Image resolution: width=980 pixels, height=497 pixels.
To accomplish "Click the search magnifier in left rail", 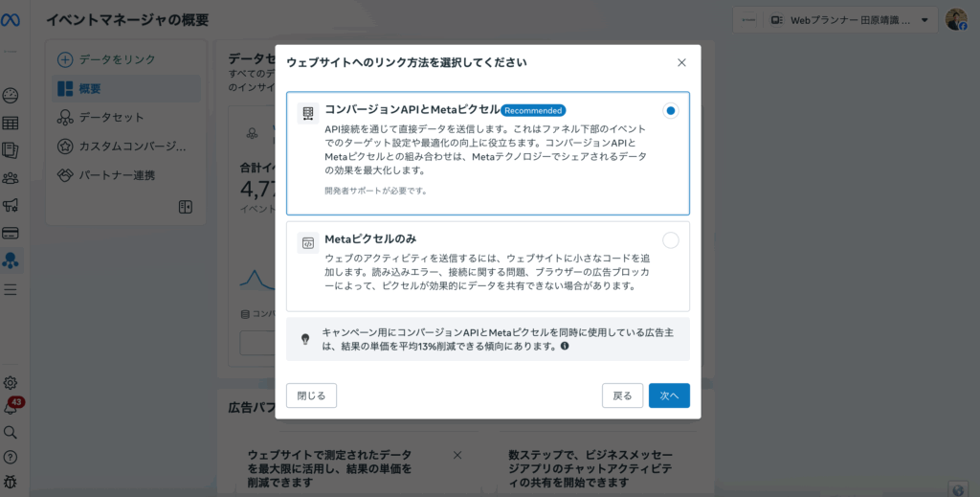I will tap(11, 432).
